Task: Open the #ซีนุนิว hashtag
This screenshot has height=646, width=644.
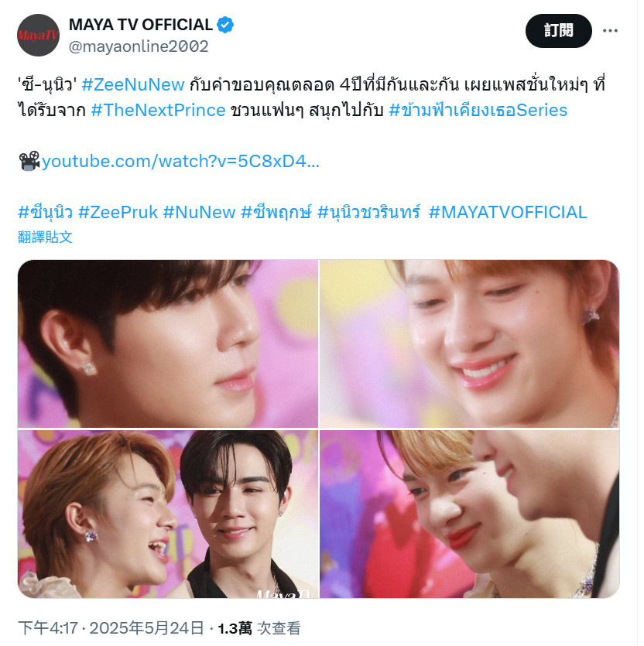Action: point(46,213)
